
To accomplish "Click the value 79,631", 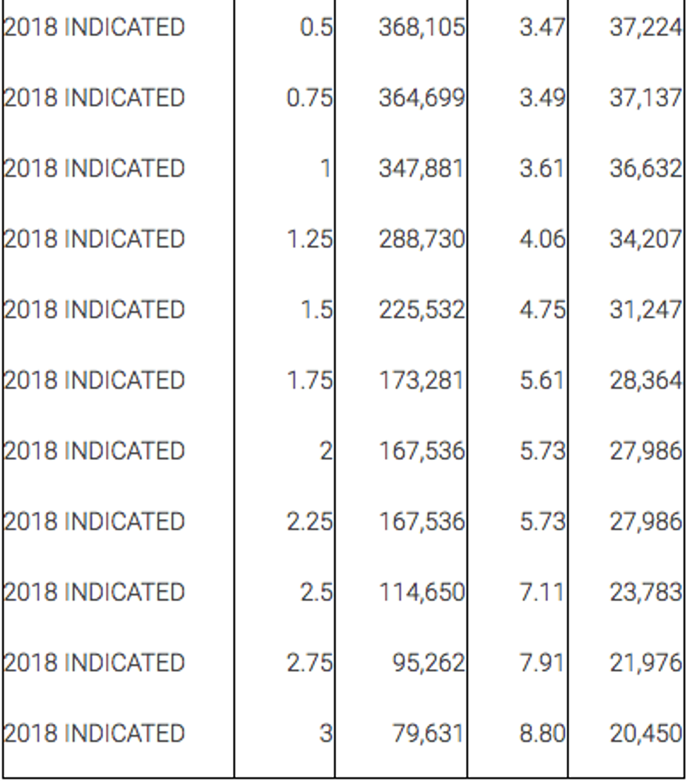I will (x=429, y=733).
